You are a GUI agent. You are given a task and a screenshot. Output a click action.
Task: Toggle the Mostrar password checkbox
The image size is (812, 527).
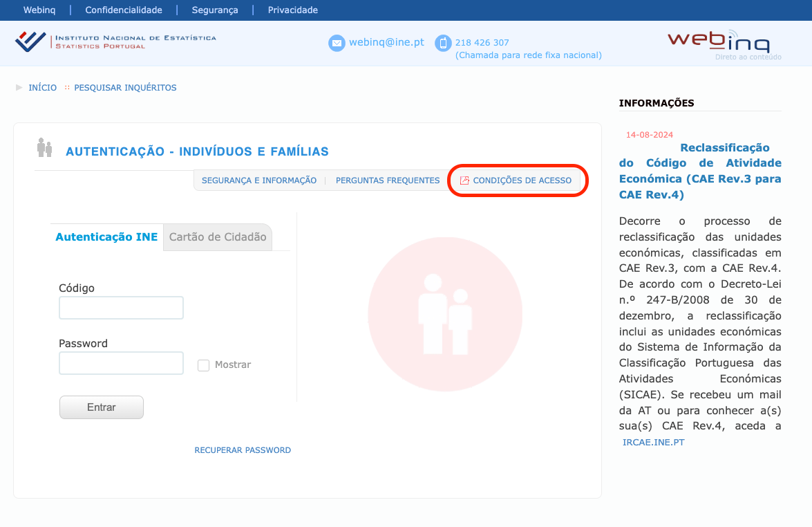(203, 365)
